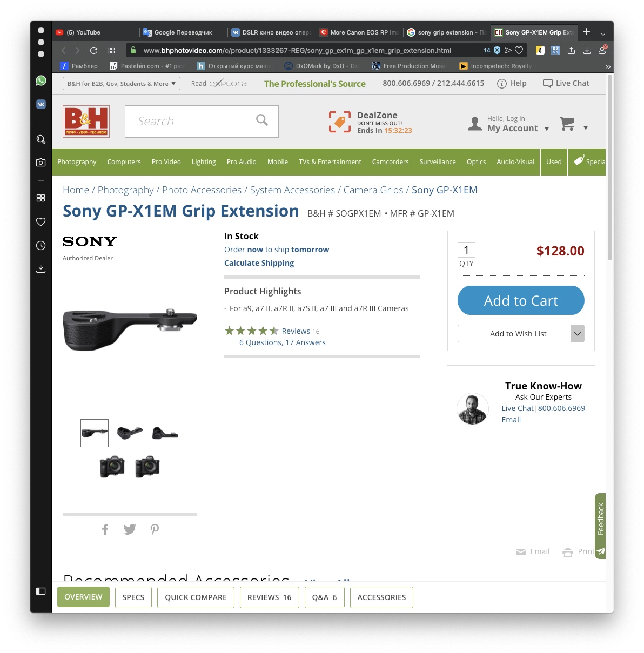The height and width of the screenshot is (653, 644).
Task: Open WhatsApp from browser sidebar
Action: (41, 80)
